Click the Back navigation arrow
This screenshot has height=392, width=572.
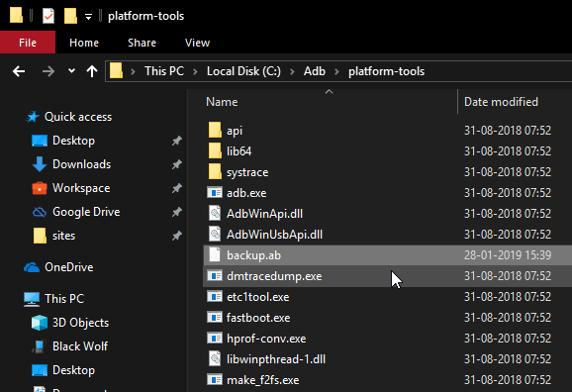coord(19,71)
